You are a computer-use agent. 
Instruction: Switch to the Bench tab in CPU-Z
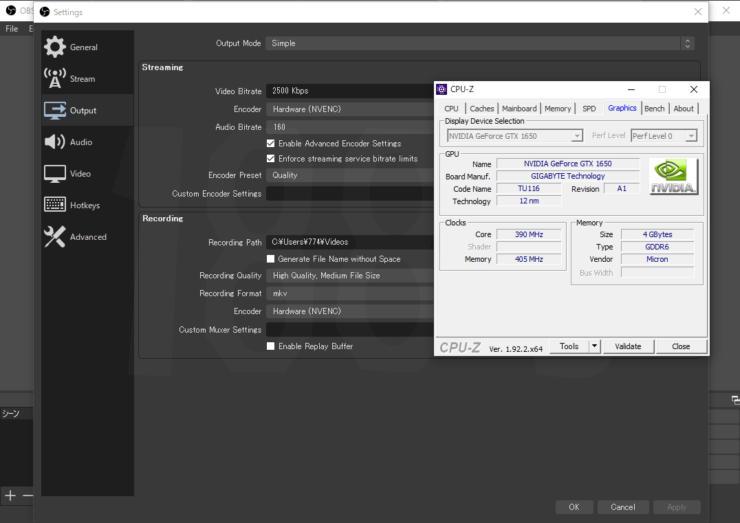(x=654, y=109)
